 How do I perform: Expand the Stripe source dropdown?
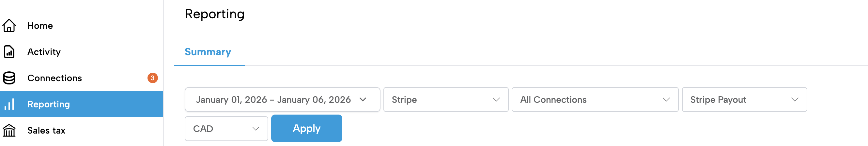[x=445, y=100]
